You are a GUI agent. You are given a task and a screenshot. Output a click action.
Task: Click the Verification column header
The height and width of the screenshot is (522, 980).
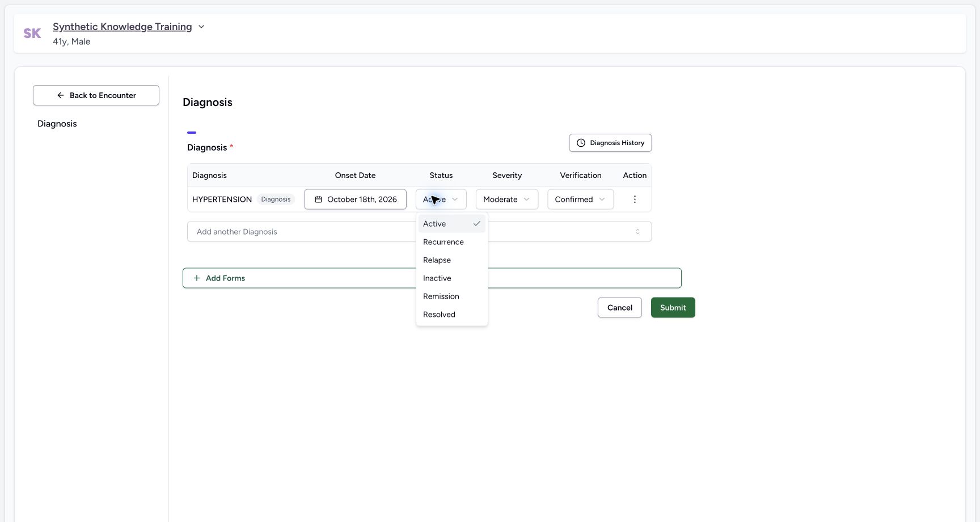[x=580, y=176]
